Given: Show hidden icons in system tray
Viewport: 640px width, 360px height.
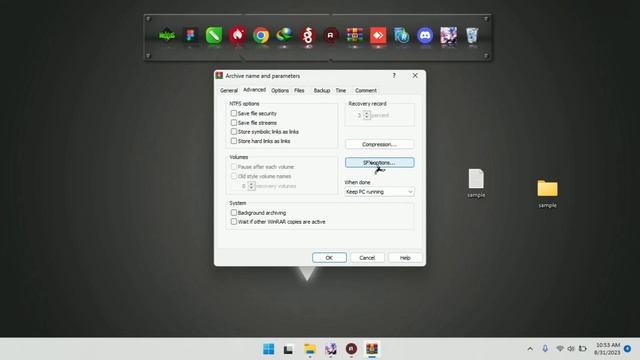Looking at the screenshot, I should (x=530, y=349).
